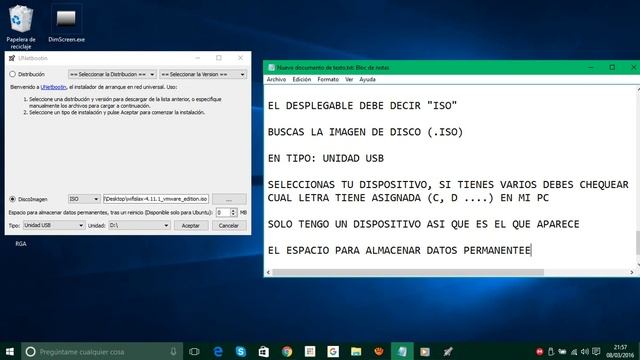
Task: Open the Tipo Unidad USB dropdown
Action: pyautogui.click(x=53, y=225)
